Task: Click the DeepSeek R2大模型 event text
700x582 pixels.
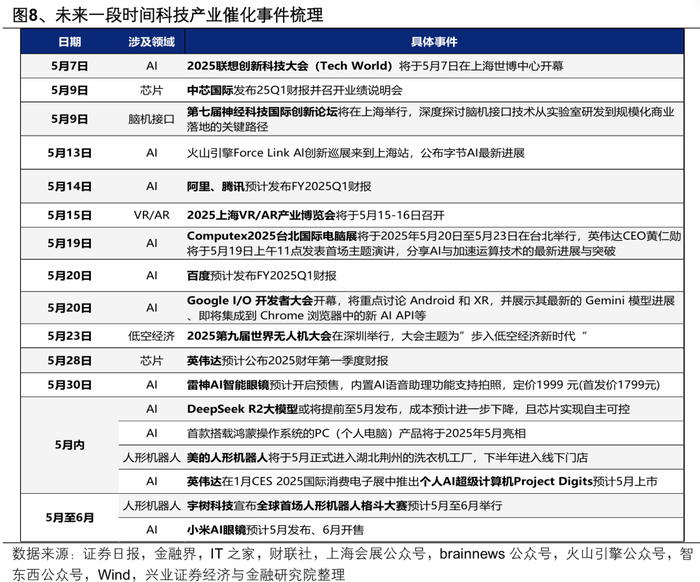Action: tap(242, 409)
